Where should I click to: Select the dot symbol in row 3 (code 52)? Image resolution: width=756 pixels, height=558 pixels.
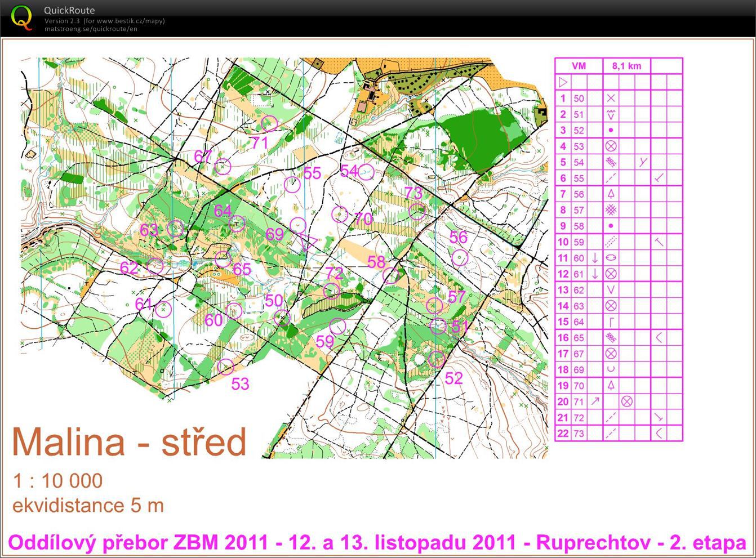[611, 130]
